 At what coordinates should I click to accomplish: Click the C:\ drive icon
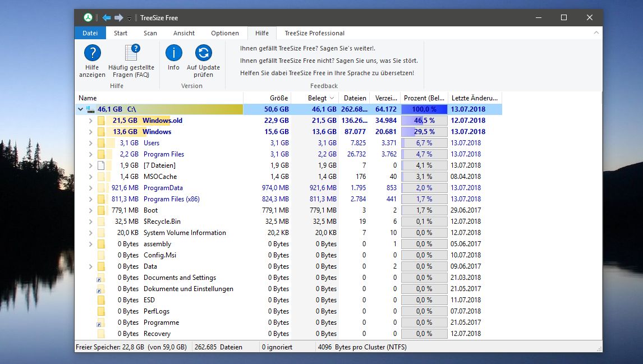[x=90, y=109]
